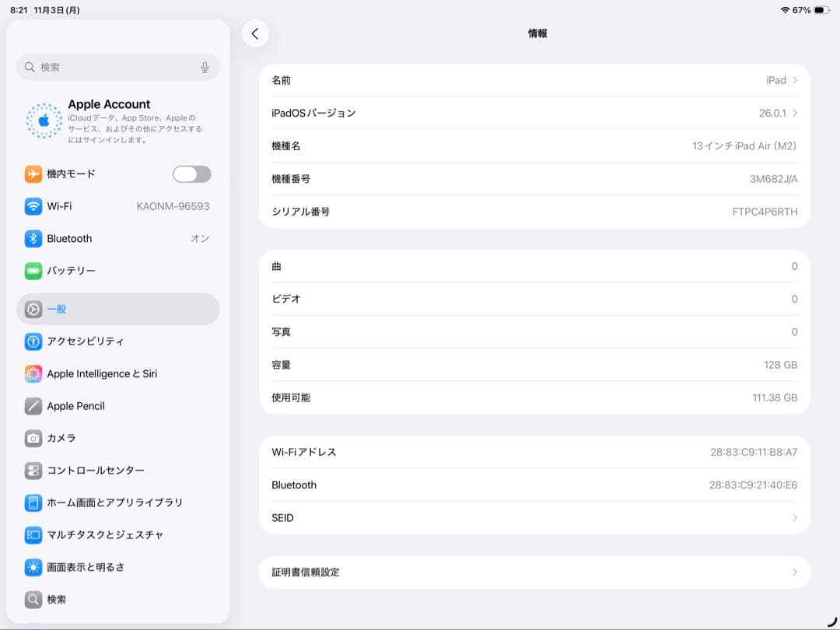
Task: Open 証明書信頼設定
Action: point(534,572)
